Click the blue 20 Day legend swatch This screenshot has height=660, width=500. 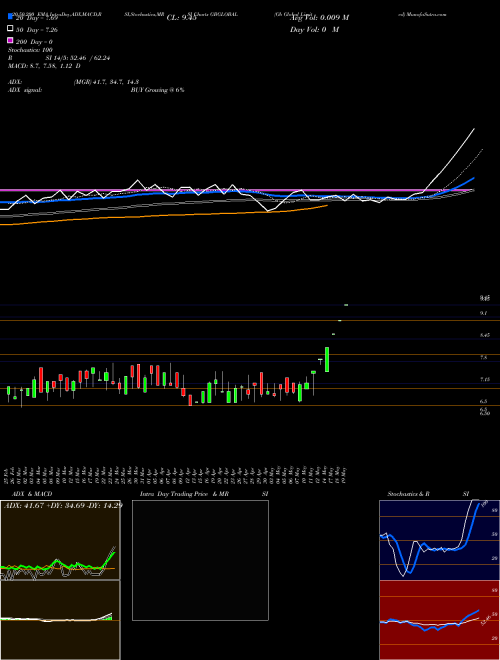[10, 17]
